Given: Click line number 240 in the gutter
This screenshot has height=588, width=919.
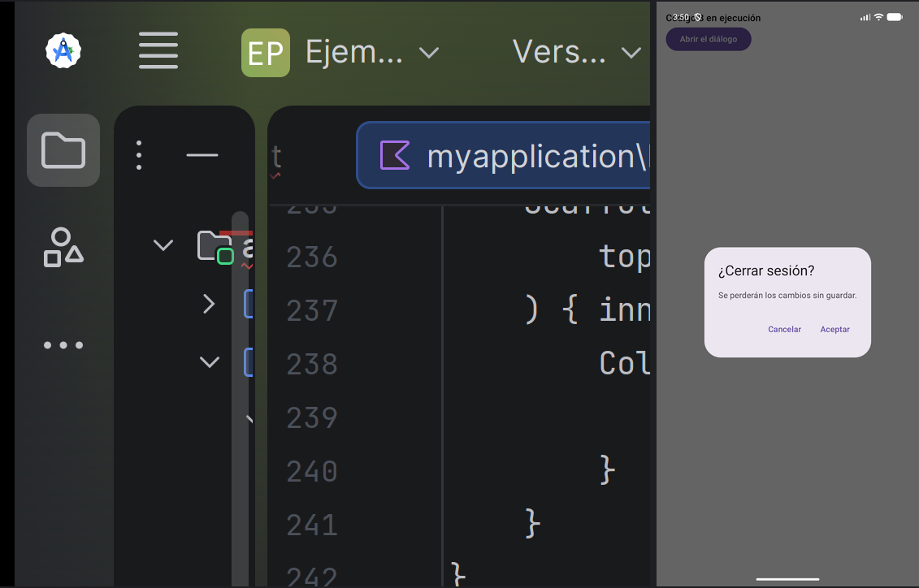Looking at the screenshot, I should (312, 471).
